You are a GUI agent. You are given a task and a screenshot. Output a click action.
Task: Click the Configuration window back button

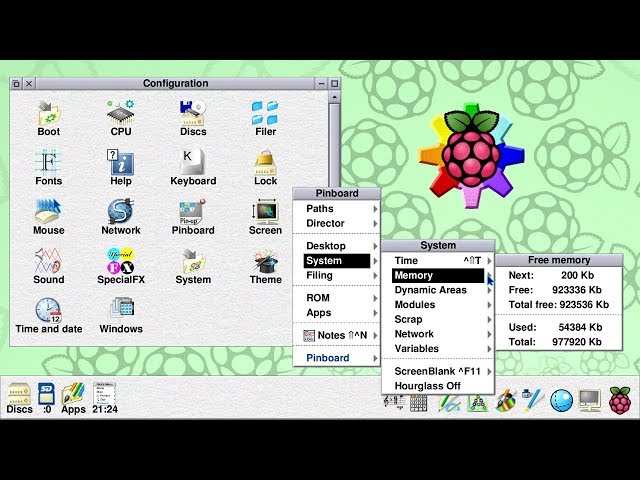tap(16, 84)
